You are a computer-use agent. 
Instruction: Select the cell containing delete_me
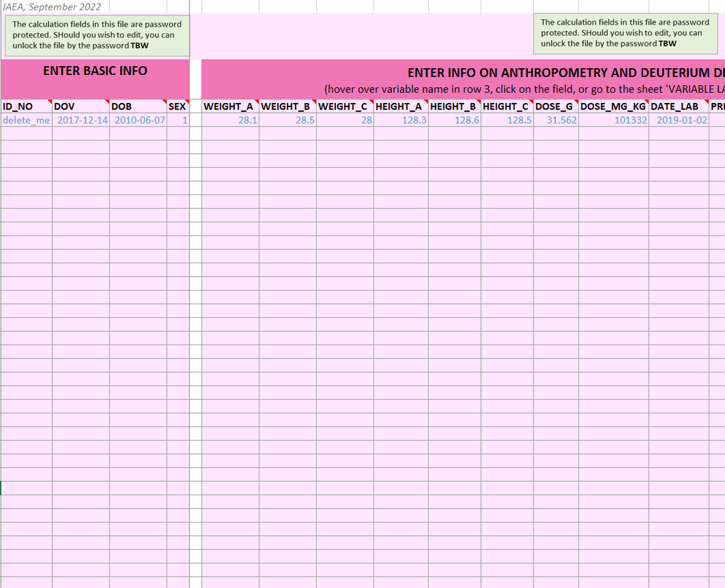point(26,120)
